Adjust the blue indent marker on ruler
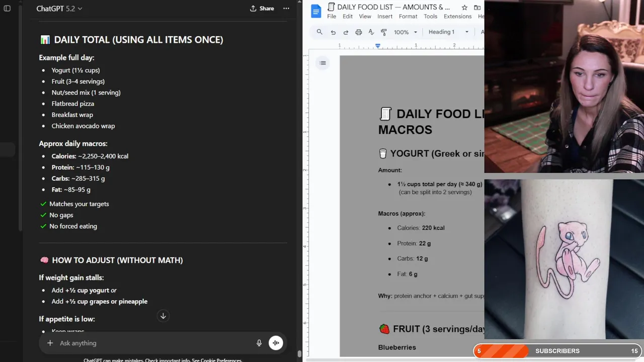 click(x=378, y=46)
